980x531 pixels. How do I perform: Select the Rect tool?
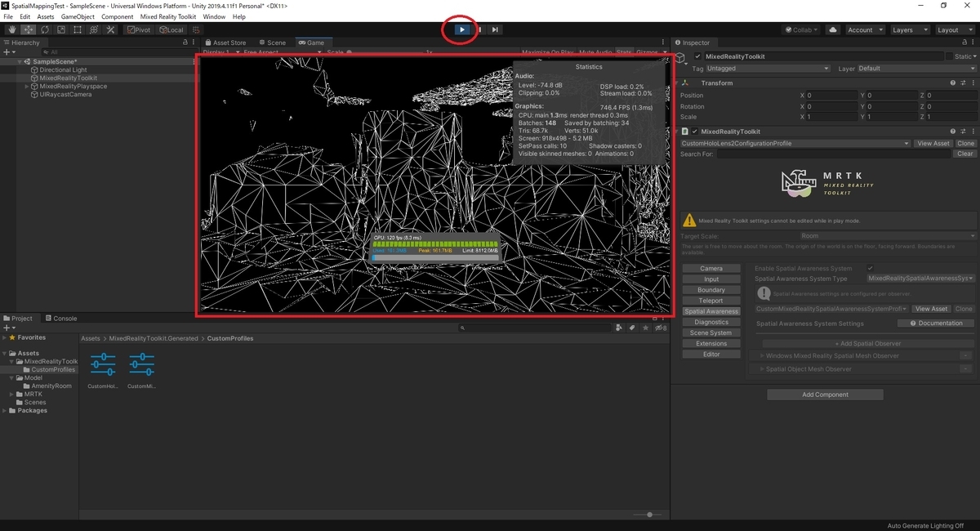(x=77, y=30)
